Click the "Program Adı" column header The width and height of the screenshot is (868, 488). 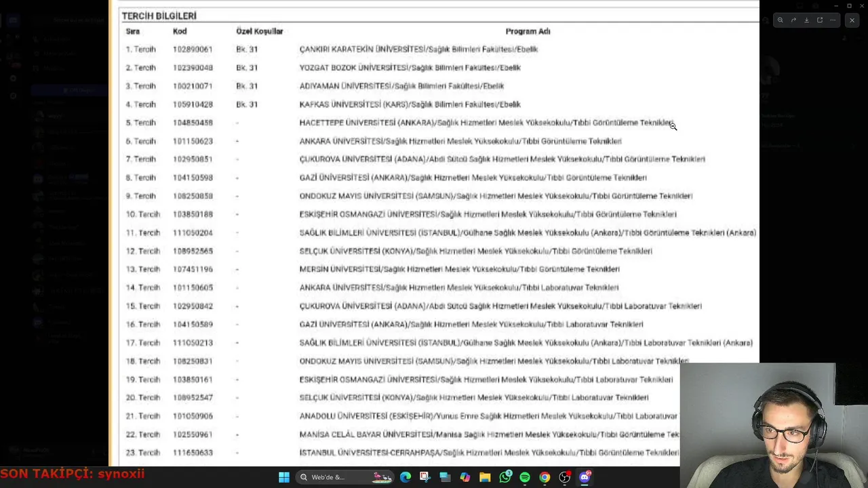[x=528, y=31]
